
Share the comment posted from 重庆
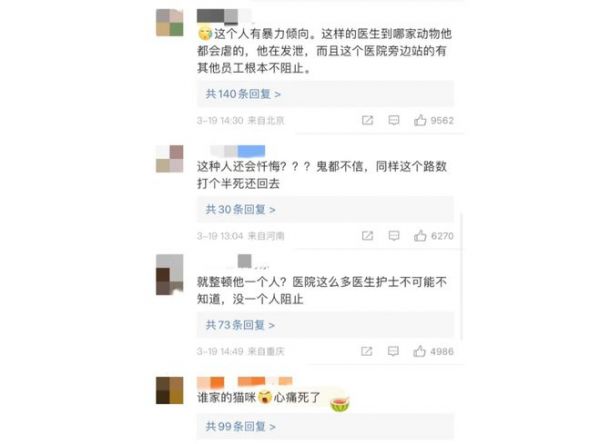click(367, 351)
